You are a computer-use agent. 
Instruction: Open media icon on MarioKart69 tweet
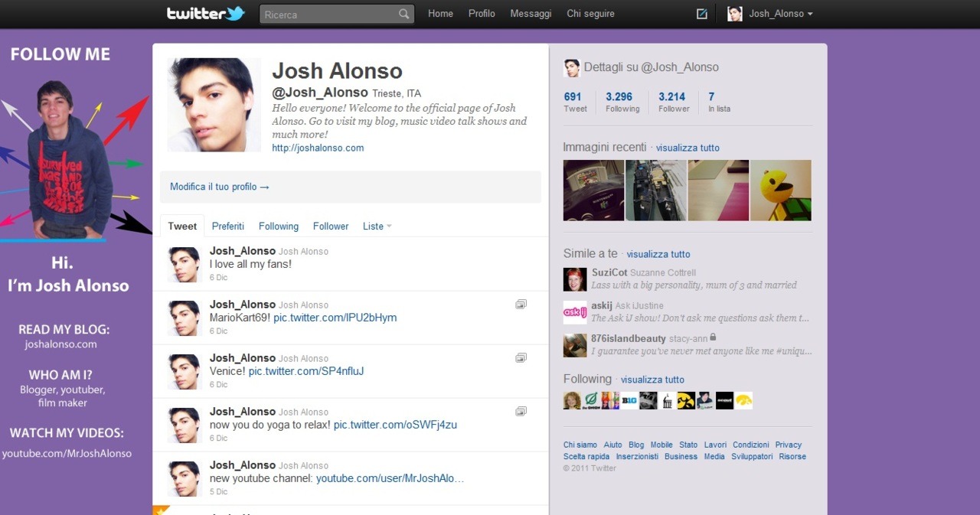(521, 304)
